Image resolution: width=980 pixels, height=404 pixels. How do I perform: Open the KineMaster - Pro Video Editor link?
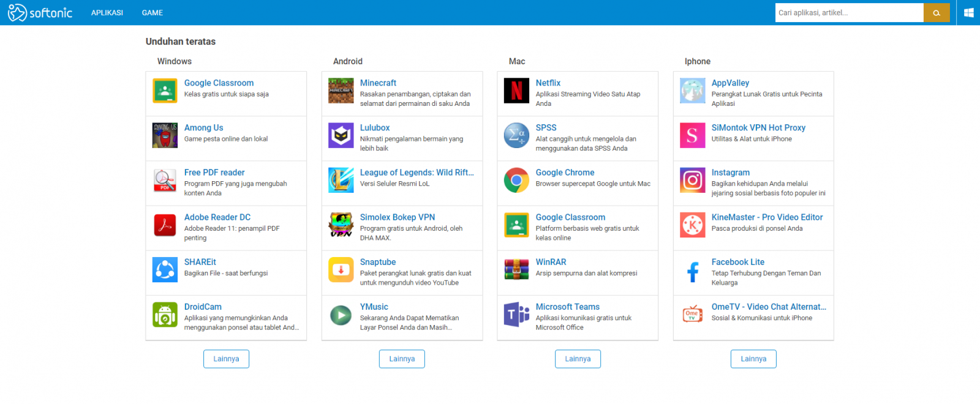(x=767, y=217)
